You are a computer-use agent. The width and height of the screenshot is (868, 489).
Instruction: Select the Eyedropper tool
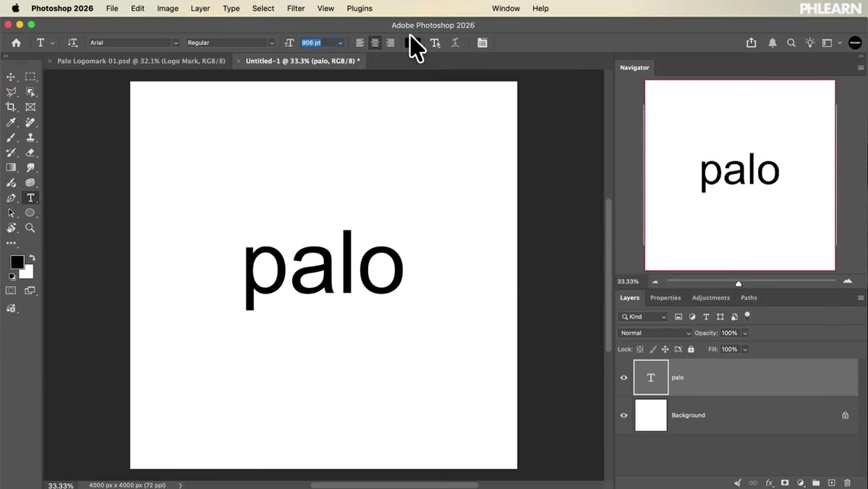click(11, 122)
